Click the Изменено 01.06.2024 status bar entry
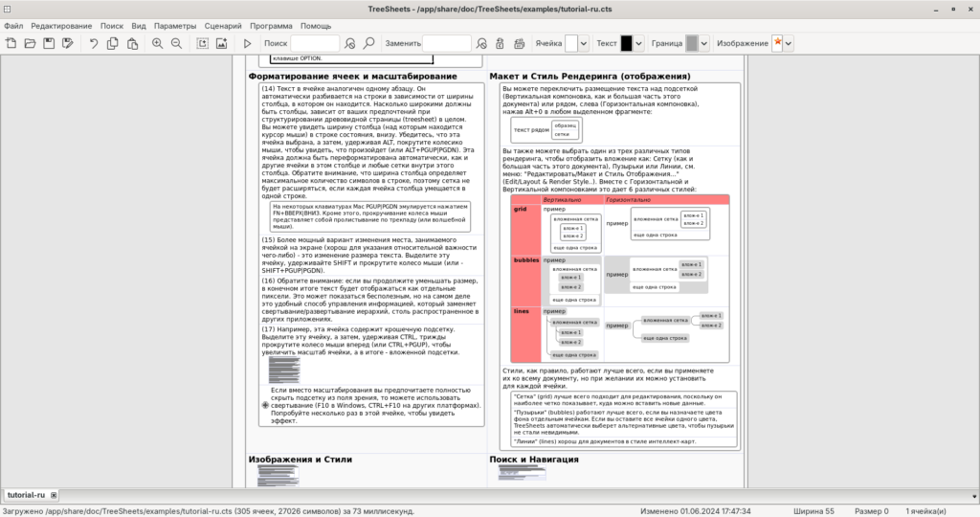The width and height of the screenshot is (980, 517). 695,511
